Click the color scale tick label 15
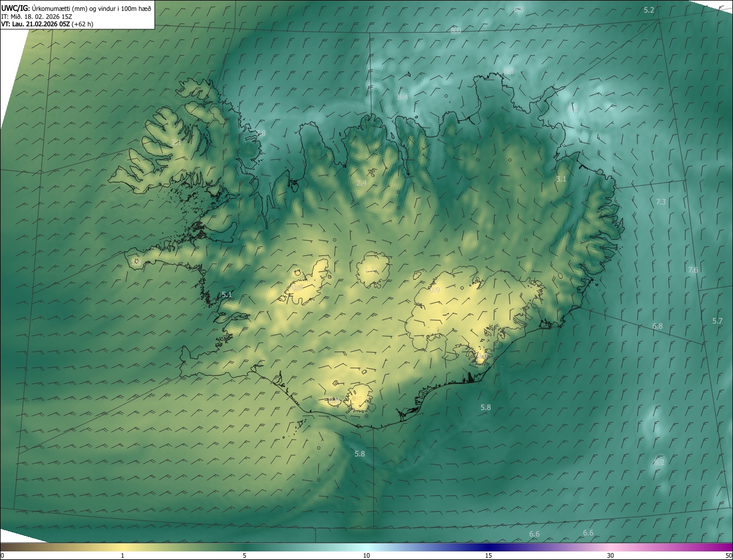 pos(488,555)
